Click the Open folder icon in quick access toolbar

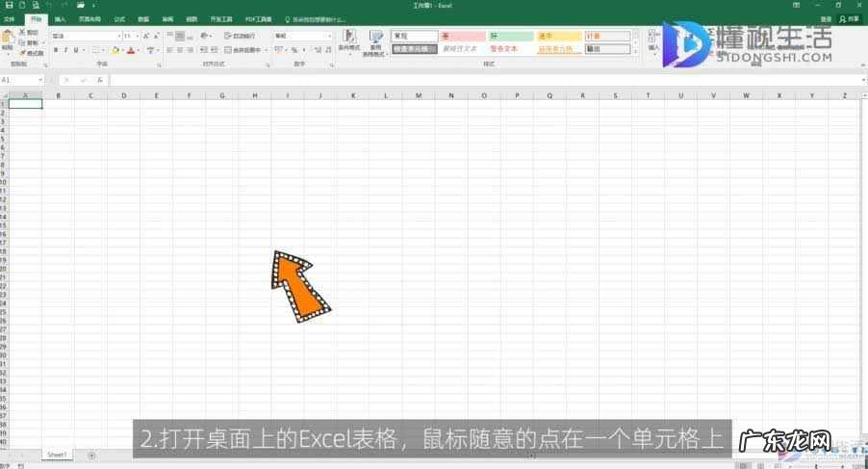point(80,5)
